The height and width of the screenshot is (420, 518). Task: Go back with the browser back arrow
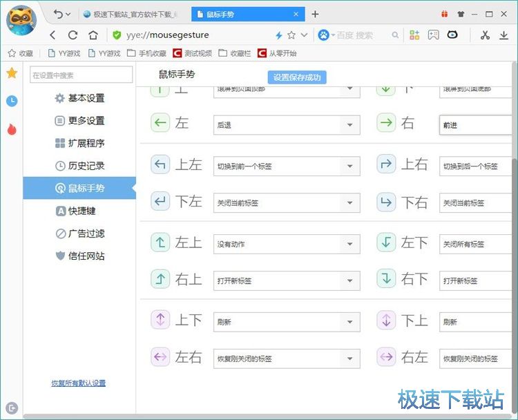pyautogui.click(x=53, y=35)
